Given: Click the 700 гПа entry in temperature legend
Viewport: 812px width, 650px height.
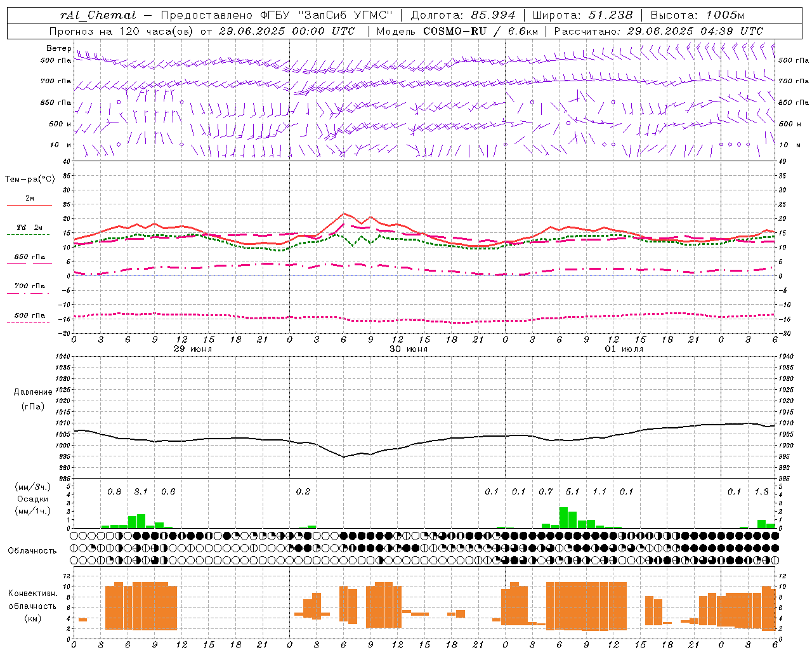Looking at the screenshot, I should point(29,286).
